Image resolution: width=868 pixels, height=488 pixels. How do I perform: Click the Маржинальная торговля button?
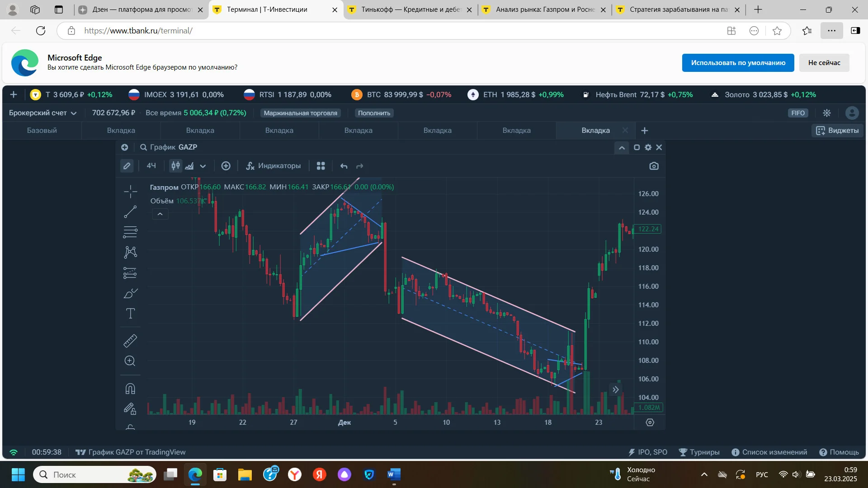click(301, 113)
